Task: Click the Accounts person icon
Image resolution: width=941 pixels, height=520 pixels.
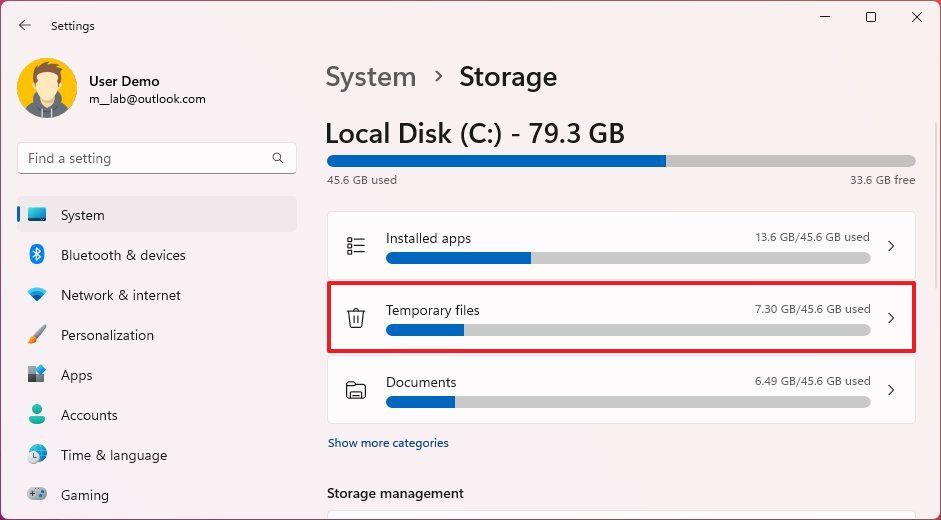Action: 37,414
